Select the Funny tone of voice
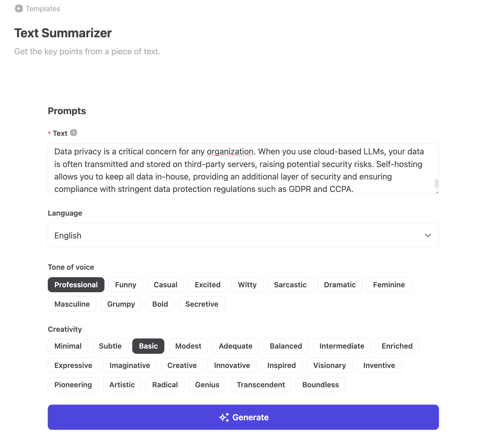This screenshot has width=478, height=448. tap(126, 285)
